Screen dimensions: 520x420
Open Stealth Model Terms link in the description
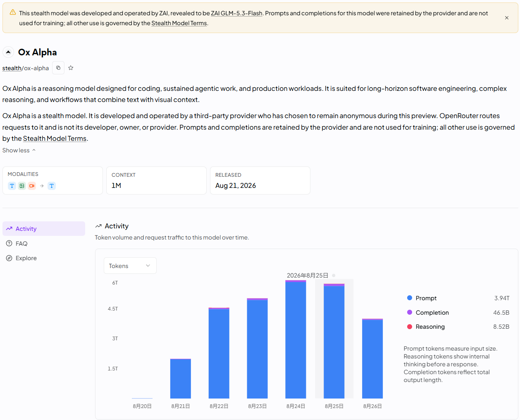(55, 138)
